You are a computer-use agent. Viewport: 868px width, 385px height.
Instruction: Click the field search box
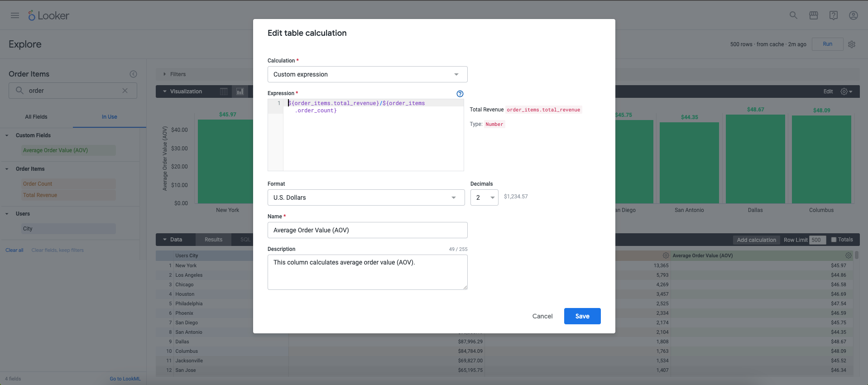(x=73, y=91)
